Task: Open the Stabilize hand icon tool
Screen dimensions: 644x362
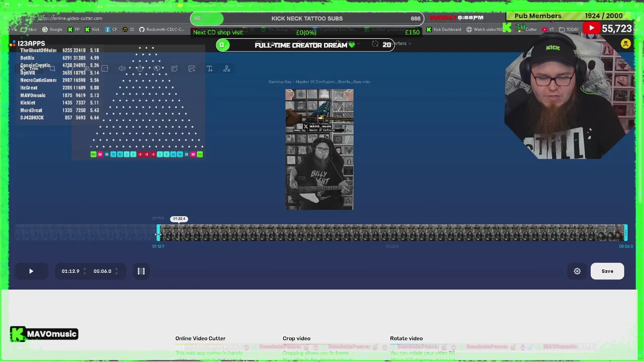Action: pyautogui.click(x=174, y=68)
